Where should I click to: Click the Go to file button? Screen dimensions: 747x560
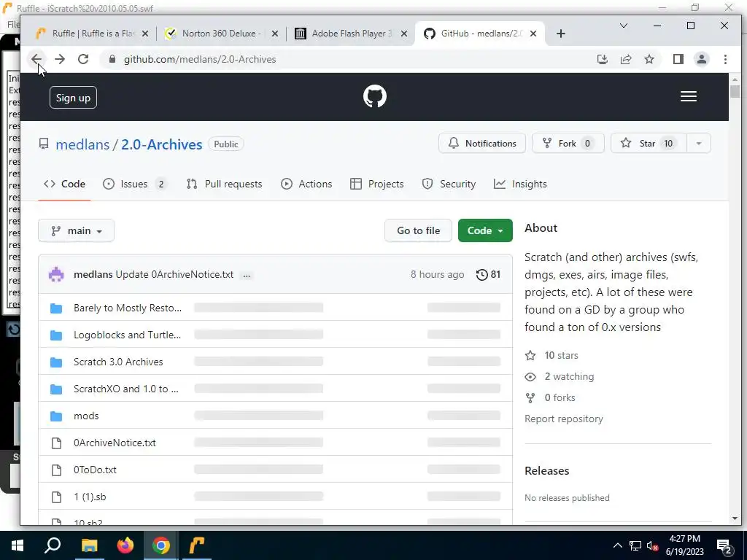tap(418, 230)
